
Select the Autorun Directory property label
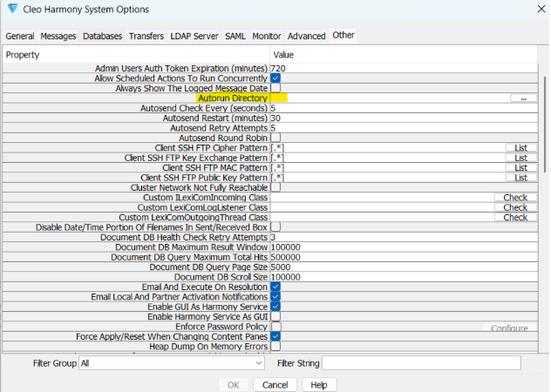(x=233, y=98)
